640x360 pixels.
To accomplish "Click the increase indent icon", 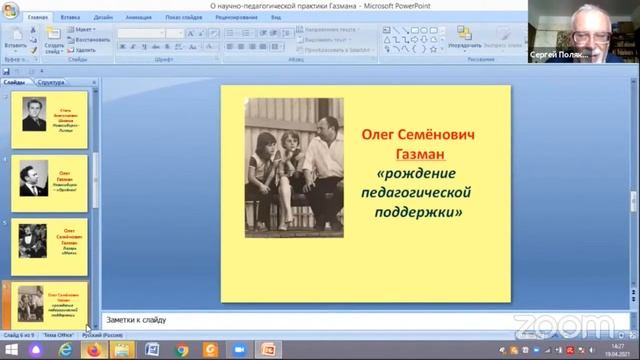I will 274,33.
